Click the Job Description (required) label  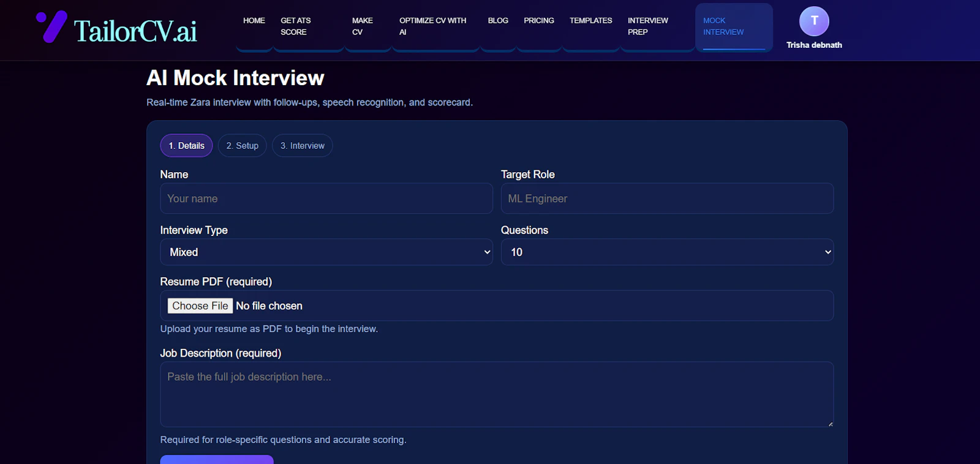coord(221,354)
